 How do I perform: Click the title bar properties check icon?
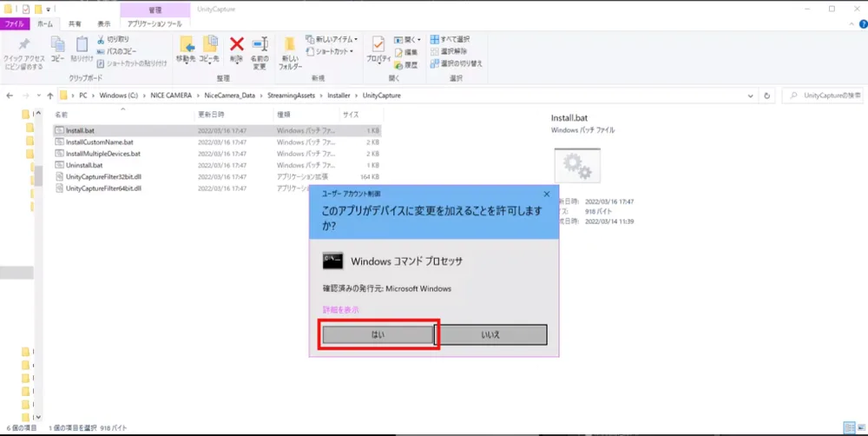point(25,10)
